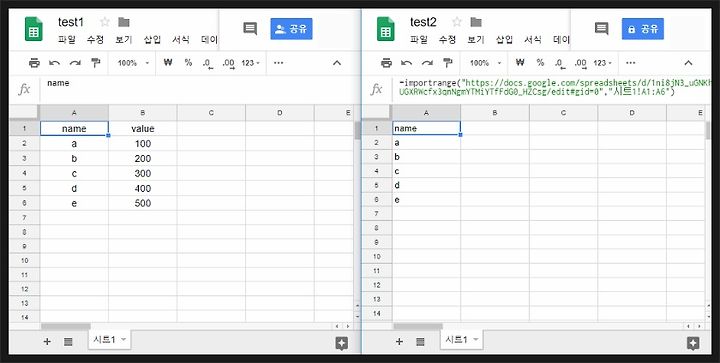This screenshot has width=720, height=363.
Task: Print the test2 spreadsheet
Action: coord(387,63)
